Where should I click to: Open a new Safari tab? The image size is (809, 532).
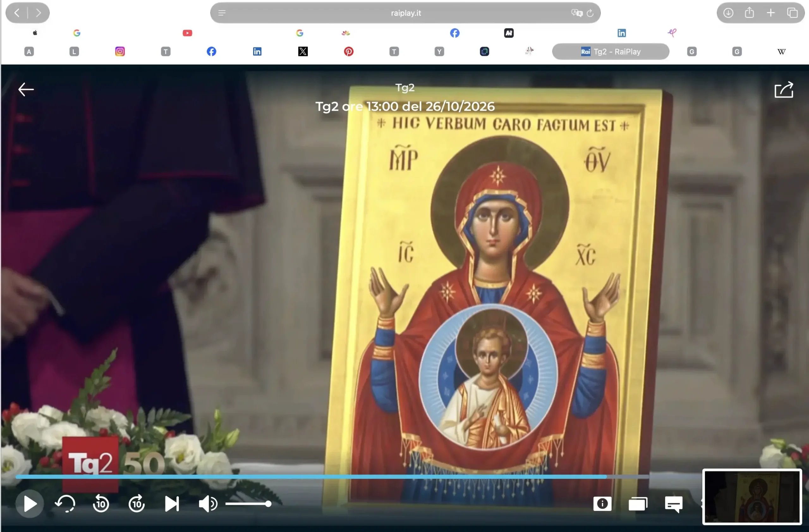[x=771, y=13]
